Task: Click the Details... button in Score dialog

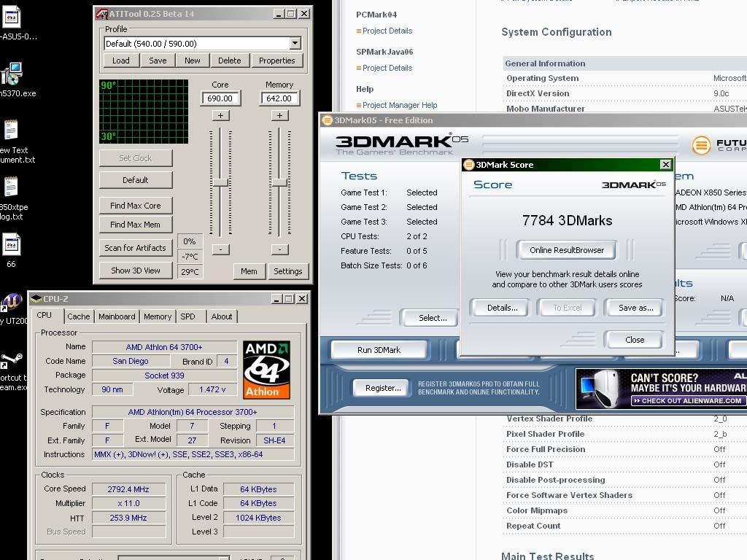Action: click(x=502, y=308)
